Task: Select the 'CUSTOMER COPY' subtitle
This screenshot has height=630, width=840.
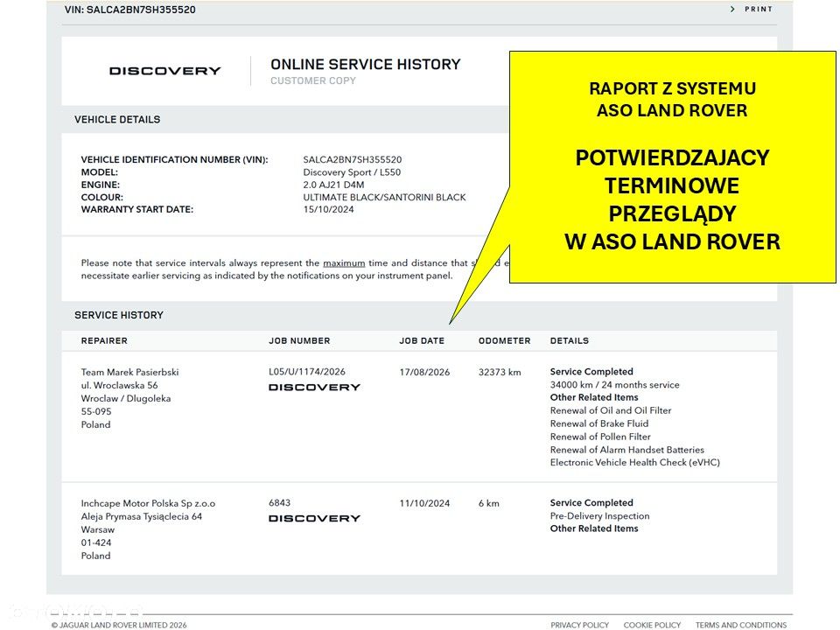Action: 313,80
